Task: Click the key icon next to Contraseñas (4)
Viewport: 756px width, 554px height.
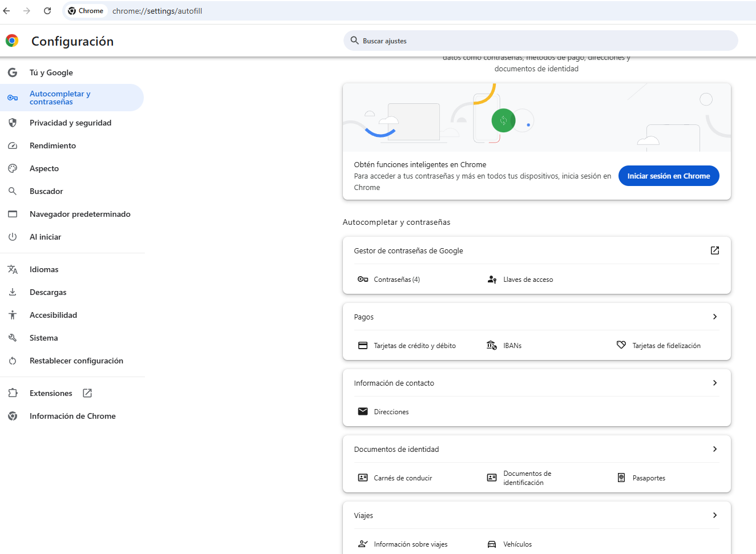Action: pyautogui.click(x=363, y=279)
